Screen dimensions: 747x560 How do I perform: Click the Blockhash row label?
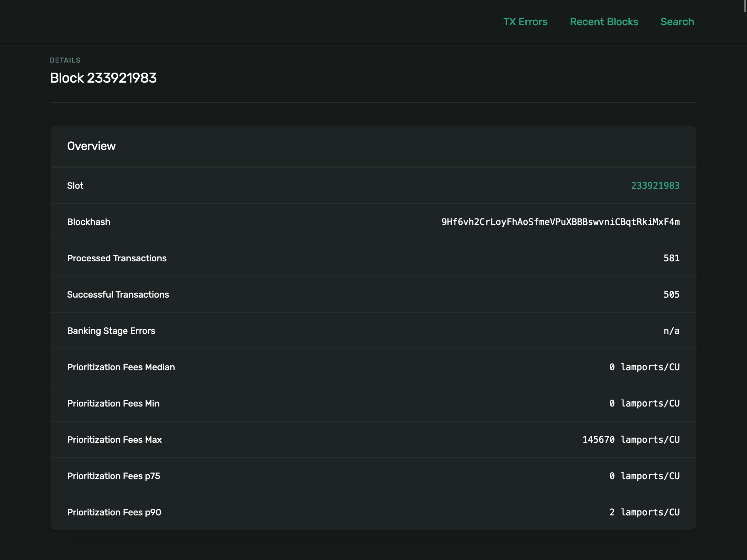coord(89,222)
